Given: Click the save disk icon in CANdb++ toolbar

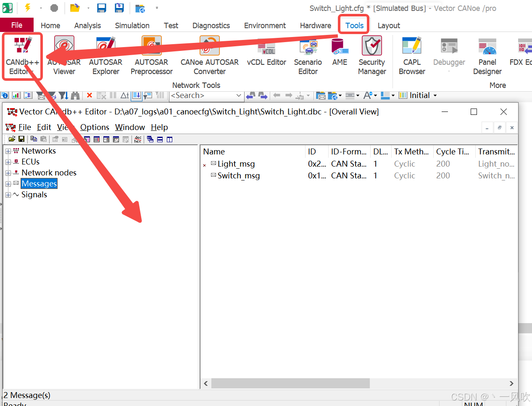Looking at the screenshot, I should (21, 139).
